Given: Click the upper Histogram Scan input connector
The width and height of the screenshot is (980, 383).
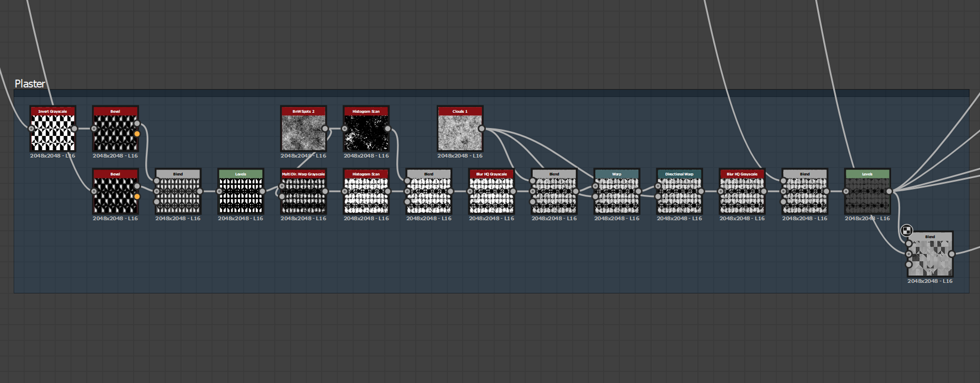Looking at the screenshot, I should point(345,129).
